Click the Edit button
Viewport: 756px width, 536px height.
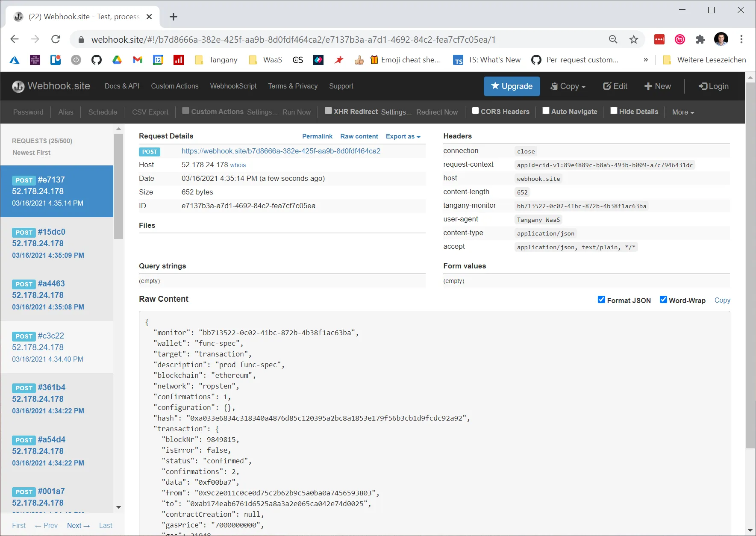615,86
